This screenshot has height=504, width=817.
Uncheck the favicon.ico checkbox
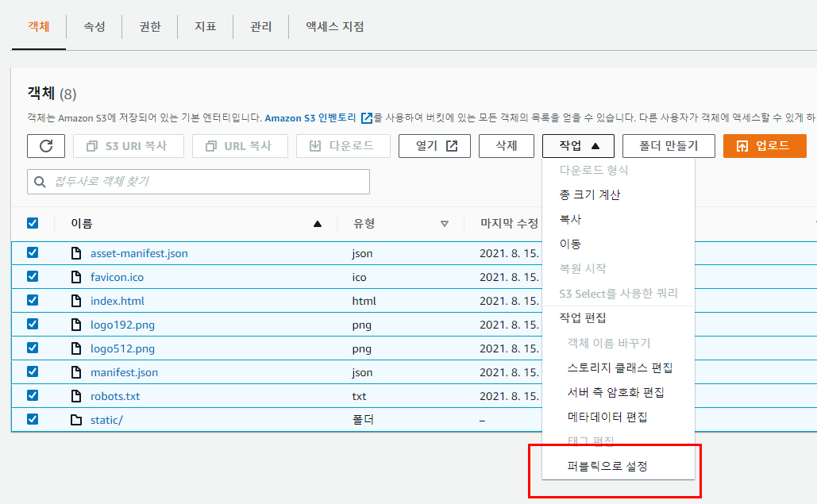(33, 276)
